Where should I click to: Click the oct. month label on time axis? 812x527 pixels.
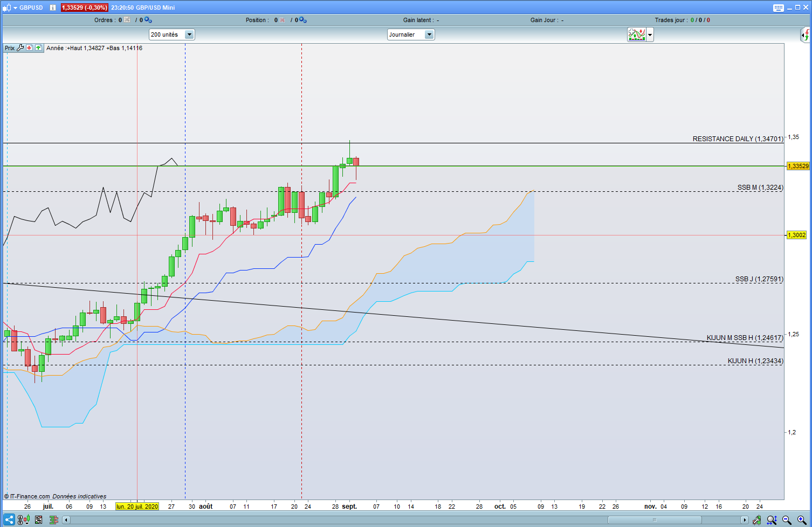(500, 507)
